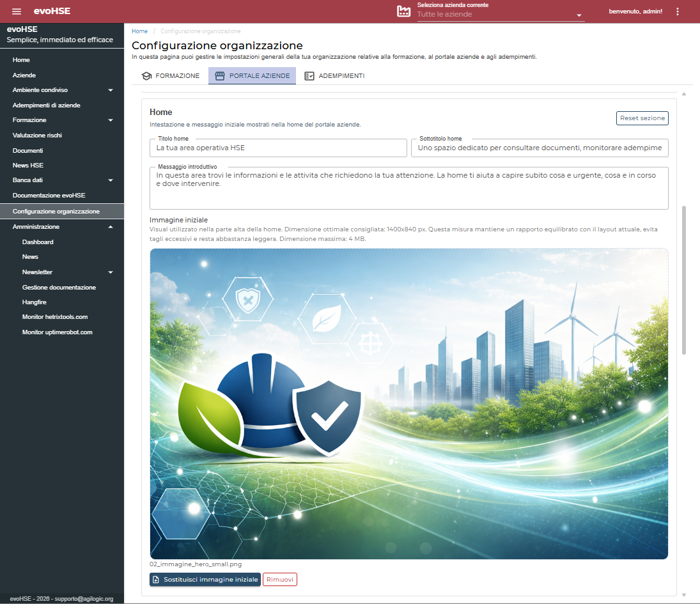
Task: Open the hamburger menu icon
Action: click(x=17, y=12)
